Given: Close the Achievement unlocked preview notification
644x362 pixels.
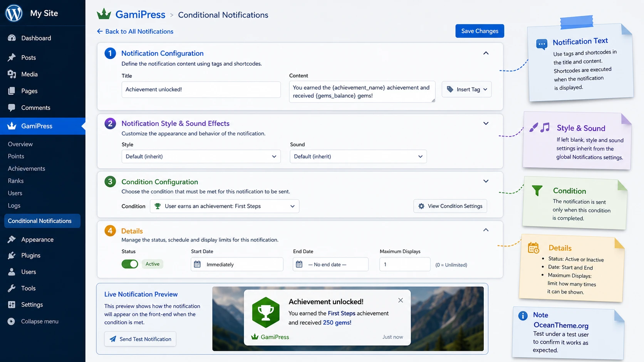Looking at the screenshot, I should click(x=401, y=300).
